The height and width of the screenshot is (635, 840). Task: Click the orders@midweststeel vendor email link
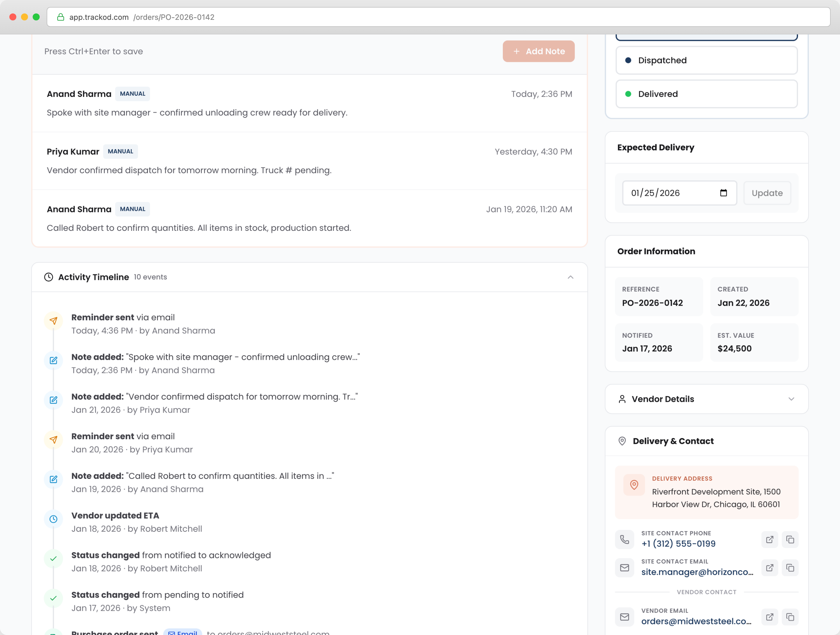pyautogui.click(x=696, y=621)
